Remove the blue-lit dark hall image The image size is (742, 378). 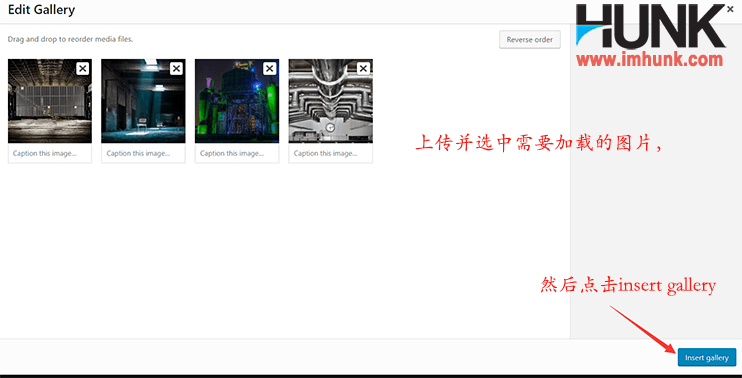click(176, 69)
